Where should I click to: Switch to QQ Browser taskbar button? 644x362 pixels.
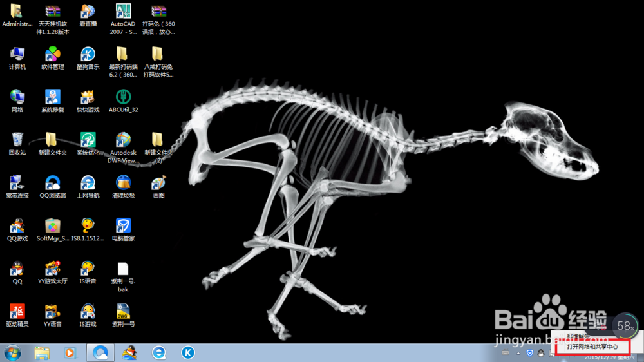click(x=100, y=352)
